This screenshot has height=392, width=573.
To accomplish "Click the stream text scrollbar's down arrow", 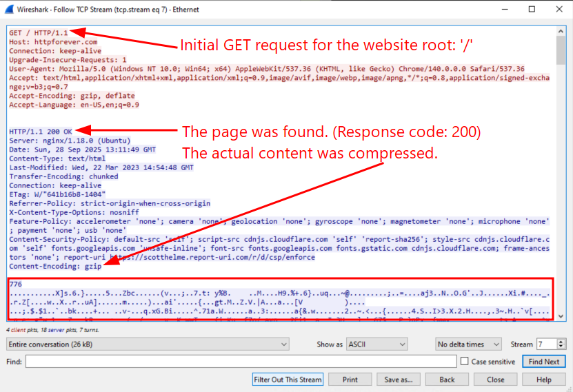I will (x=561, y=319).
